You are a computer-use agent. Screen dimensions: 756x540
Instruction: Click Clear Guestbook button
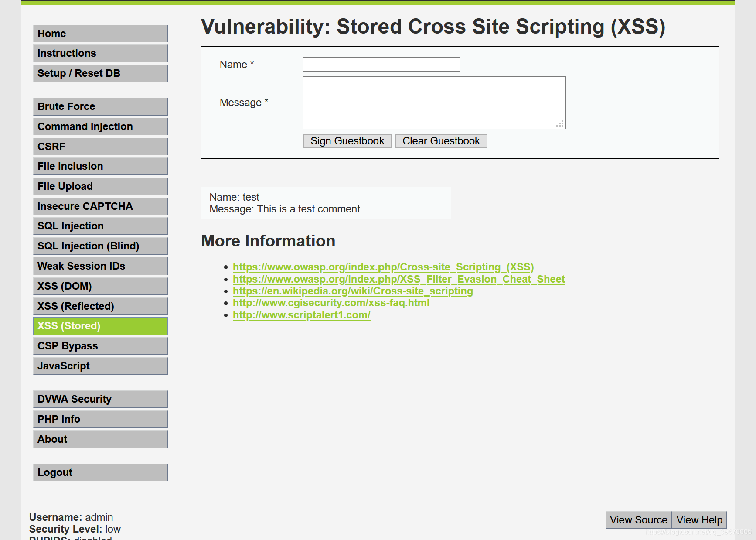[x=441, y=141]
